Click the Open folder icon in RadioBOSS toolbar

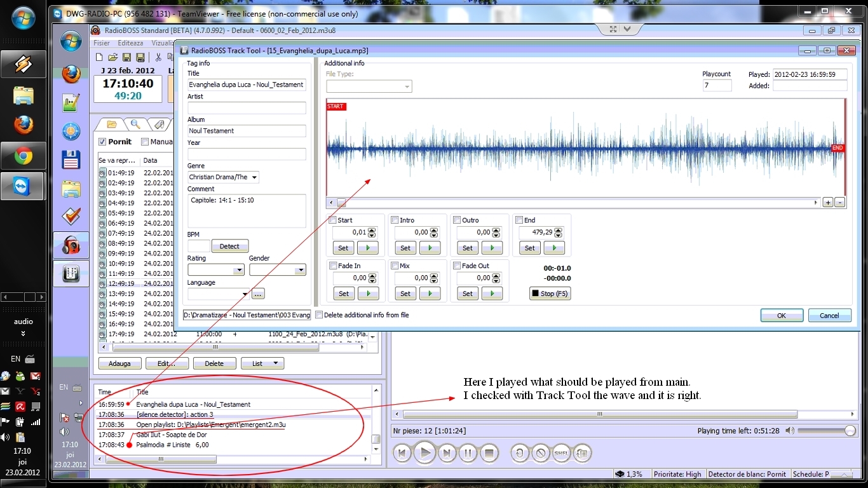113,57
